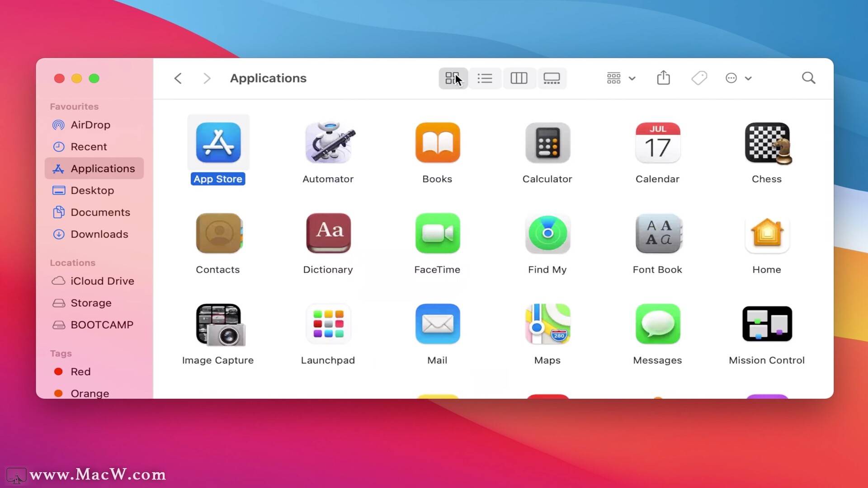This screenshot has width=868, height=488.
Task: Open iCloud Drive location
Action: 94,281
